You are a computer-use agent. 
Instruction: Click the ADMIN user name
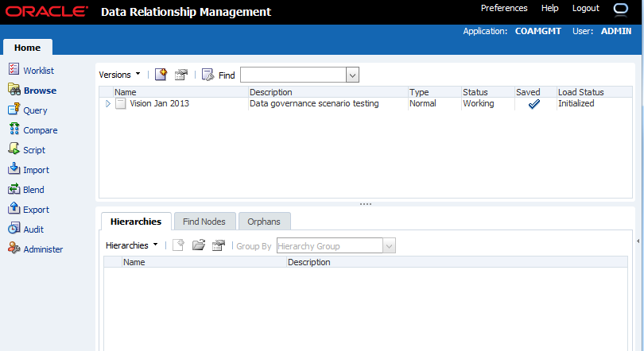[616, 31]
